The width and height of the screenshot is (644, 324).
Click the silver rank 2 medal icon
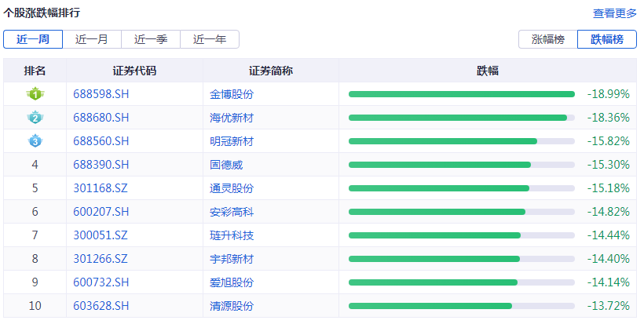click(35, 118)
